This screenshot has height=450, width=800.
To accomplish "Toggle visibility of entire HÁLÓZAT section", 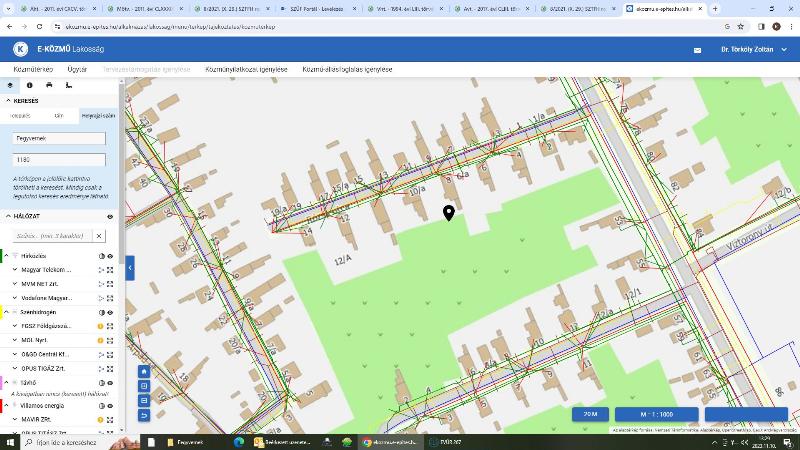I will (x=110, y=217).
